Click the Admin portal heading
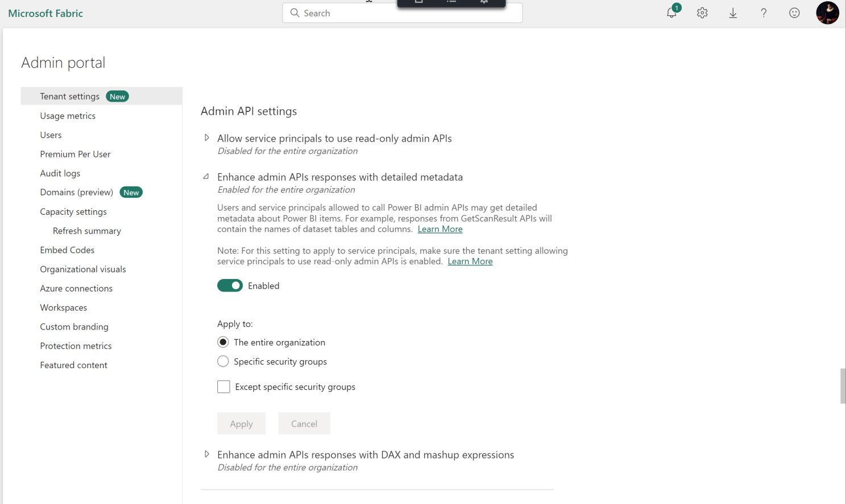The width and height of the screenshot is (846, 504). [63, 63]
